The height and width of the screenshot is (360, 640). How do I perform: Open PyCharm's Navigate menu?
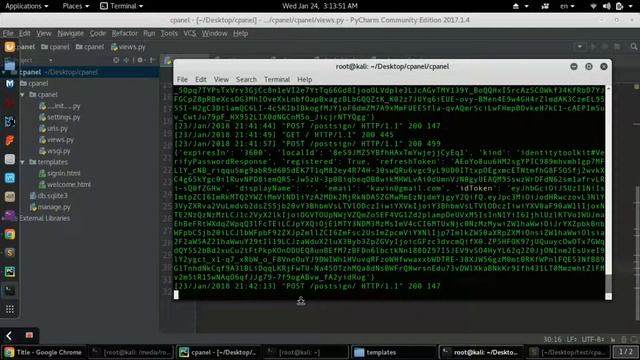[x=70, y=33]
